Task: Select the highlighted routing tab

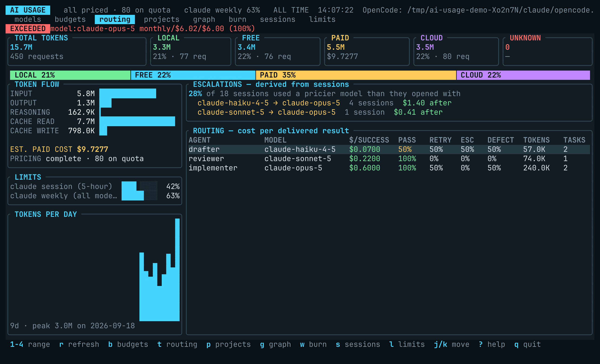Action: tap(115, 19)
